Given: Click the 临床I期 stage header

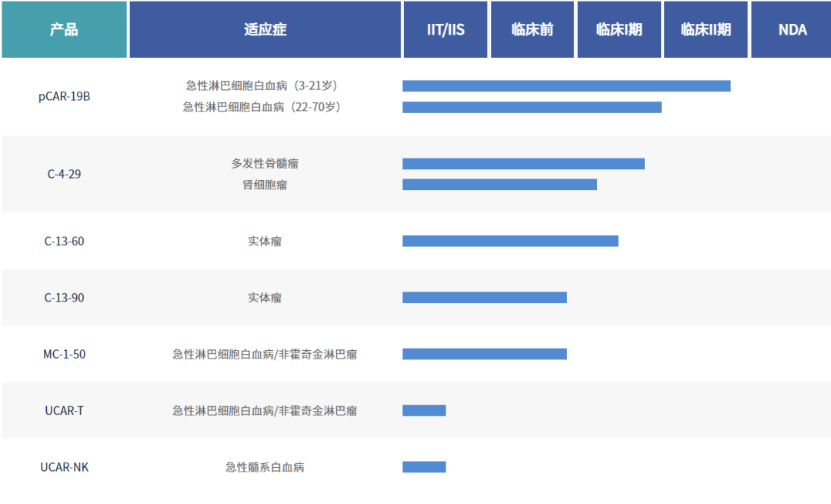Looking at the screenshot, I should tap(619, 30).
